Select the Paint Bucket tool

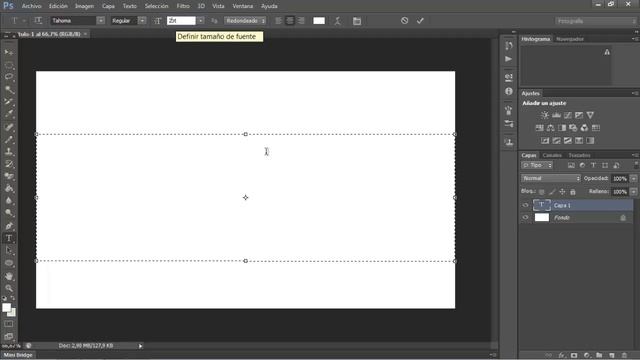(x=9, y=189)
